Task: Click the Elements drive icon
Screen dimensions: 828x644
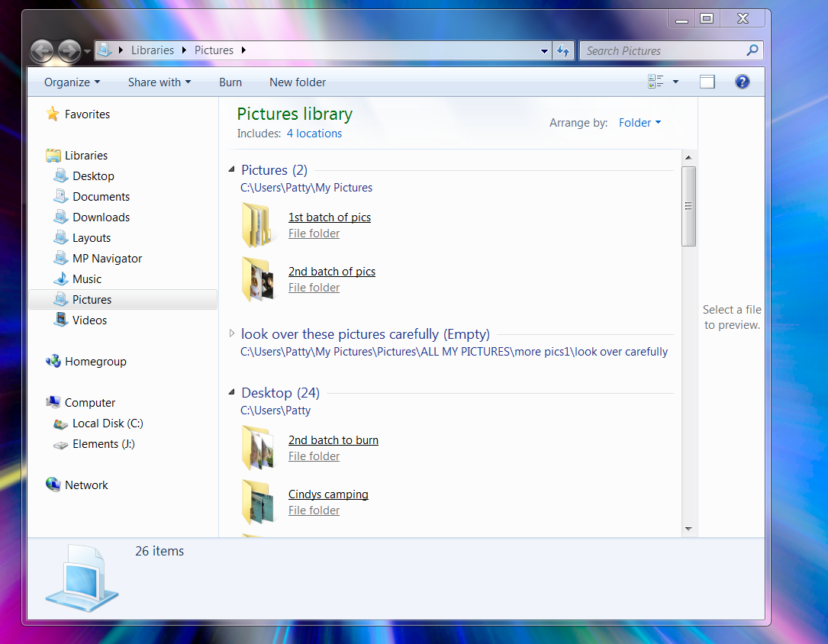Action: tap(61, 445)
